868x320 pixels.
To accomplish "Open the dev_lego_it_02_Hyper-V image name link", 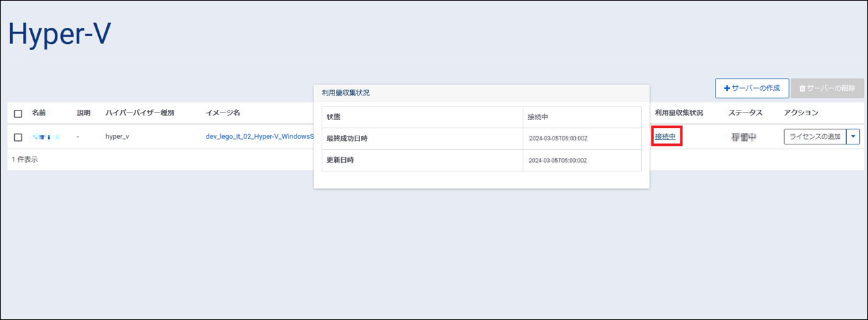I will [259, 137].
